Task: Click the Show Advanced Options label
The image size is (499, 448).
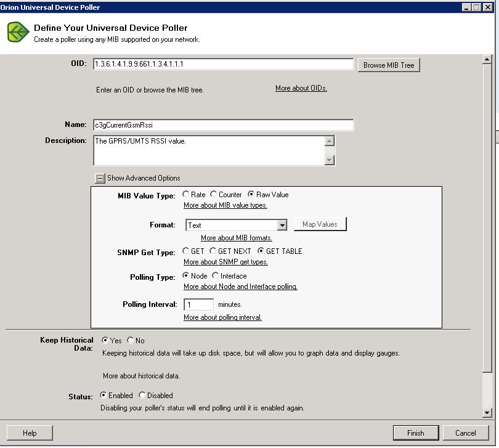Action: tap(144, 178)
